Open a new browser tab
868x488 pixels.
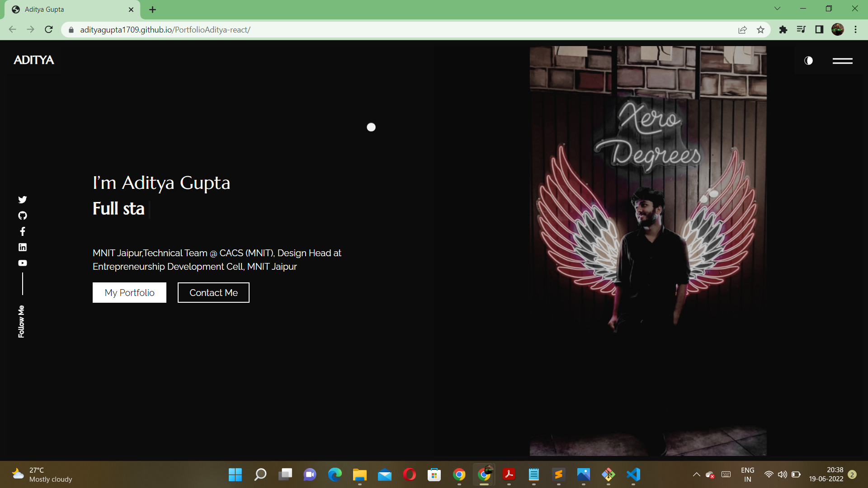[x=153, y=9]
